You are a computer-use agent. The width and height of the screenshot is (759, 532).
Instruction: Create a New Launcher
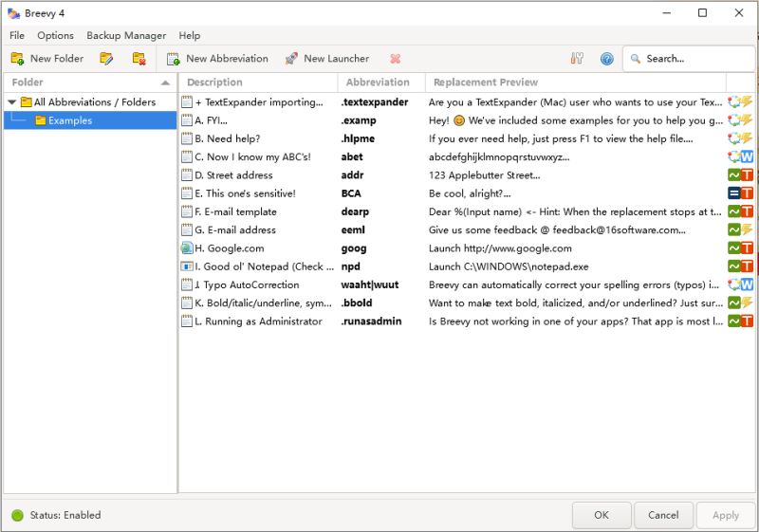(x=326, y=59)
